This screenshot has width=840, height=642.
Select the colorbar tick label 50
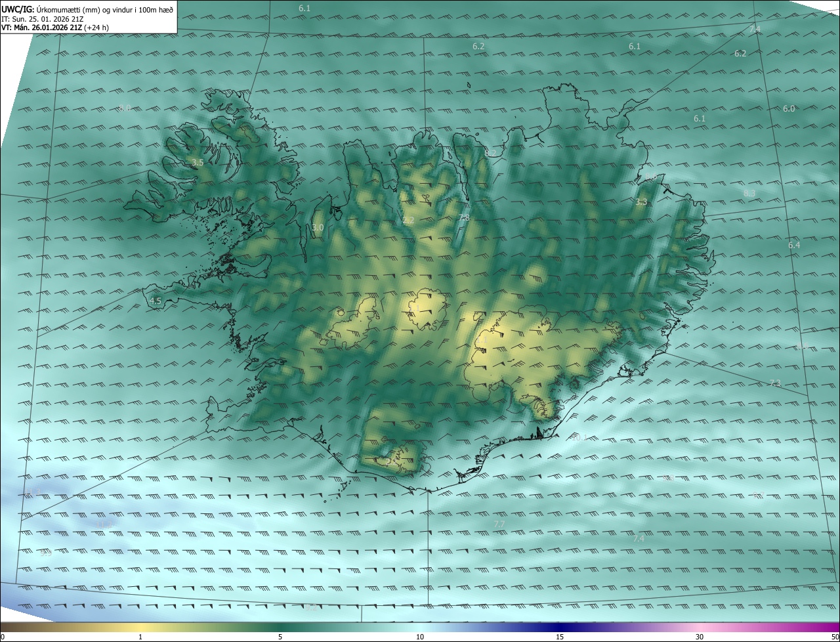(835, 637)
